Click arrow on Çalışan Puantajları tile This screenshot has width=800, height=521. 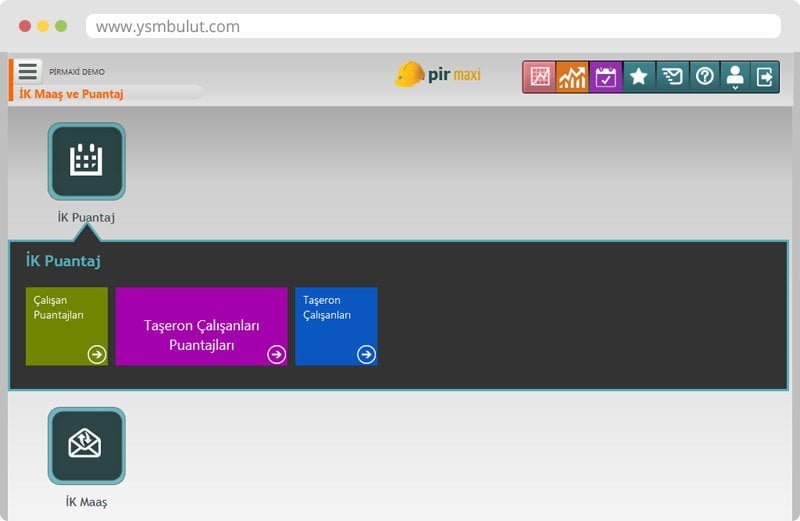point(96,354)
